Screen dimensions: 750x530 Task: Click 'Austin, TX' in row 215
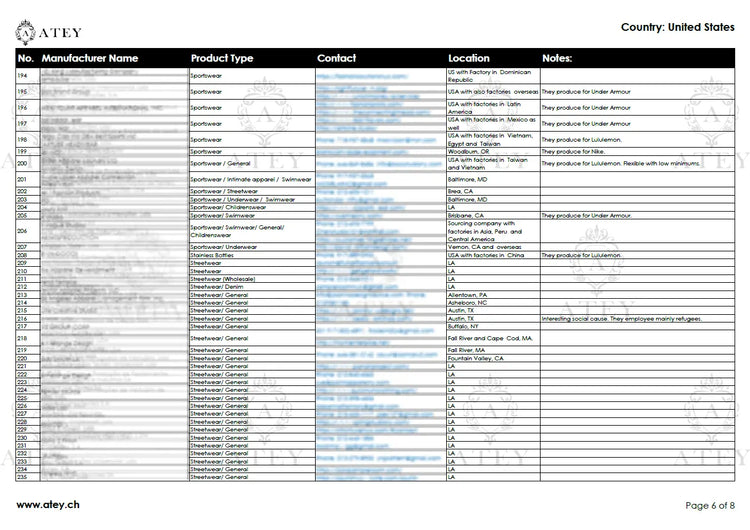coord(461,310)
